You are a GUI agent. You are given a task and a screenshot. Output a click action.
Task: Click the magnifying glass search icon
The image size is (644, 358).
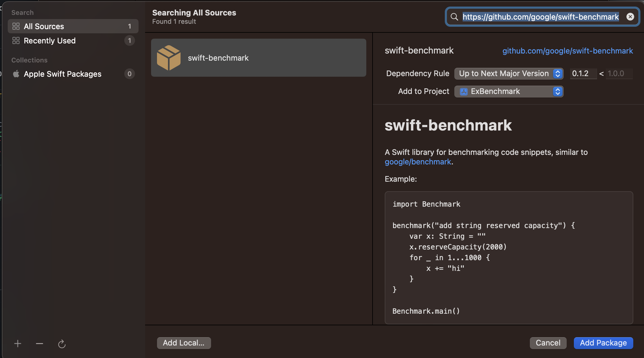pos(454,17)
